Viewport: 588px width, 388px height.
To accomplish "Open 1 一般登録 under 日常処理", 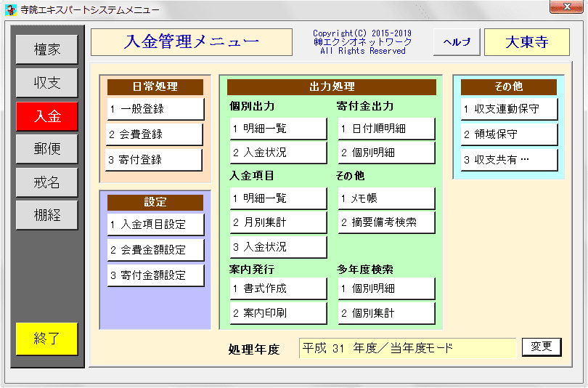I will pos(155,109).
